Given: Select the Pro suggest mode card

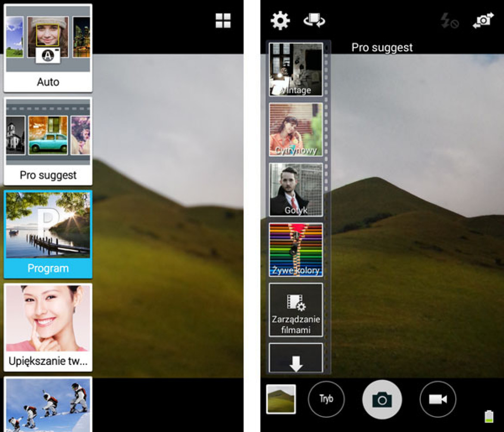Looking at the screenshot, I should 48,141.
